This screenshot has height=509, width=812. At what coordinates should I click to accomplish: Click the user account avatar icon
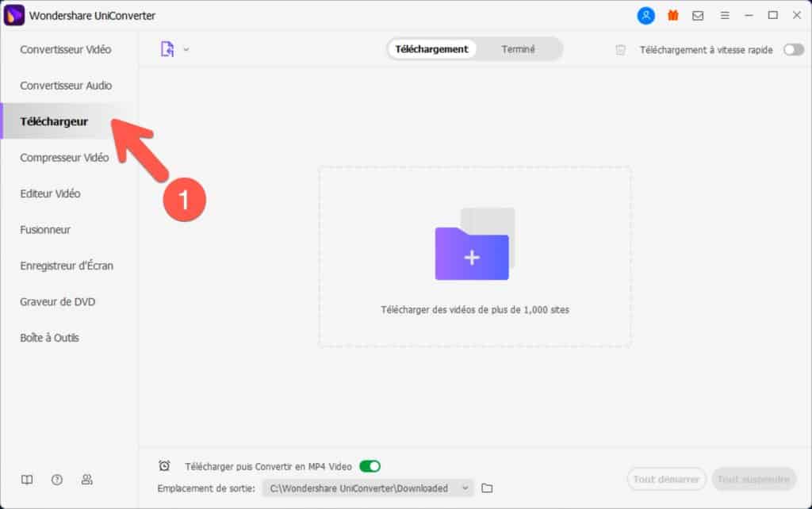pos(646,15)
